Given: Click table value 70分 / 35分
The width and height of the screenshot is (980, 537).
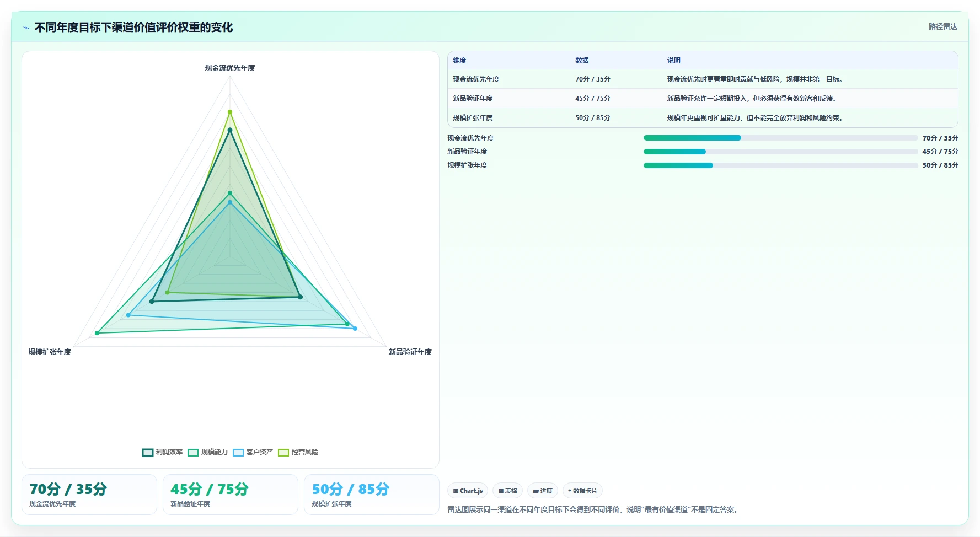Looking at the screenshot, I should coord(593,79).
